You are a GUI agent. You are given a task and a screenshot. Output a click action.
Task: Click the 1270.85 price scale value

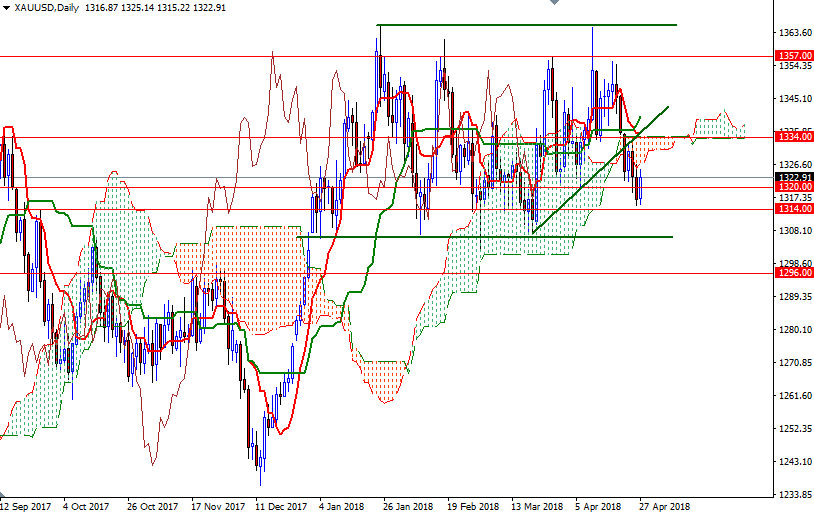tap(795, 362)
